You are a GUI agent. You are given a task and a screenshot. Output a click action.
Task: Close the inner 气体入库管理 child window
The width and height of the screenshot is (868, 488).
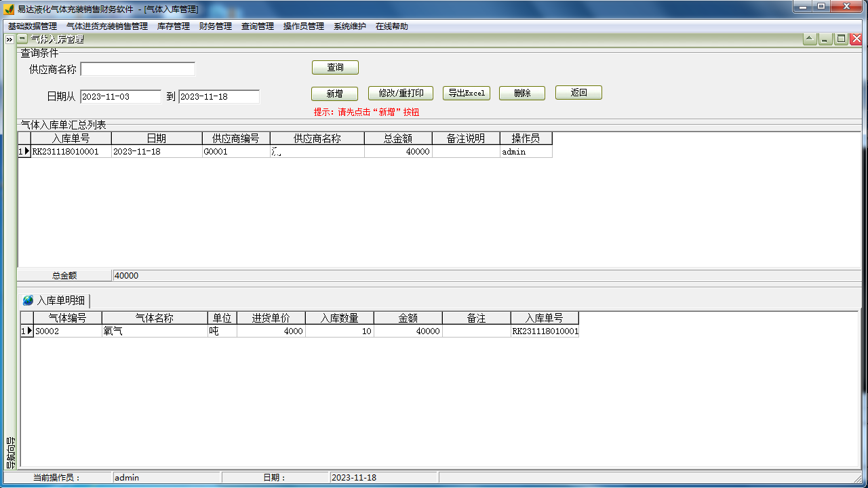(856, 39)
